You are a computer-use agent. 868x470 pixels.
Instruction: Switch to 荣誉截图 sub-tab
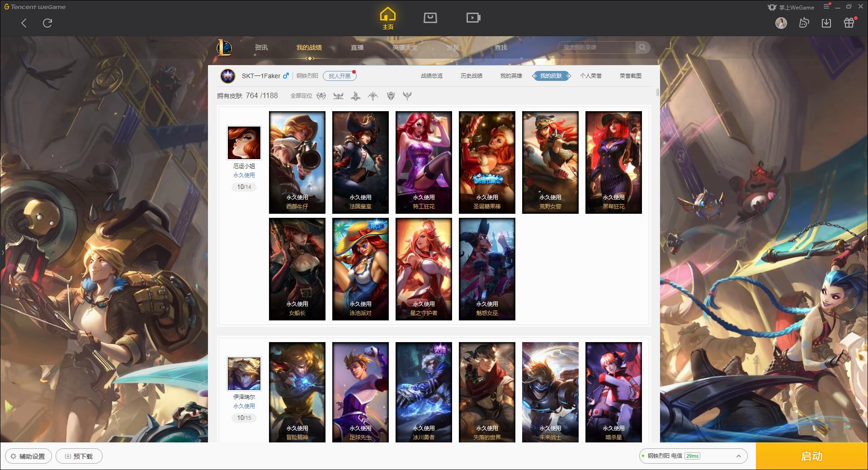tap(631, 76)
